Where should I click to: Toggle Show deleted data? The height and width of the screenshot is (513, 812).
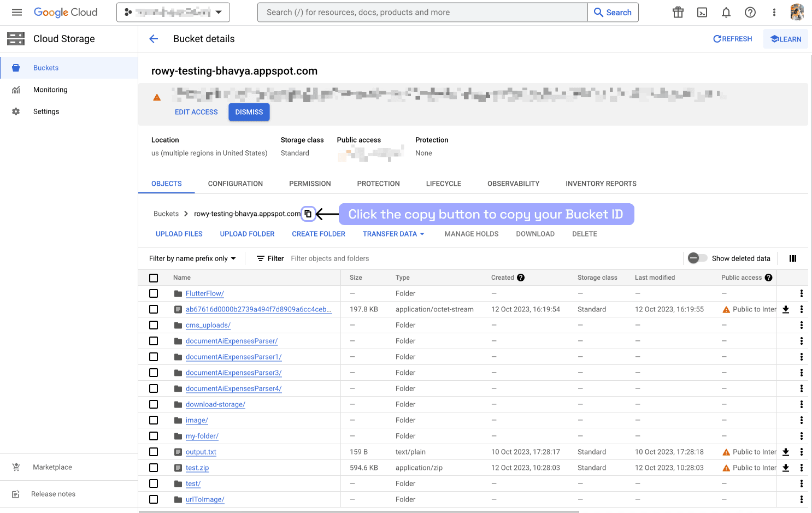tap(697, 258)
